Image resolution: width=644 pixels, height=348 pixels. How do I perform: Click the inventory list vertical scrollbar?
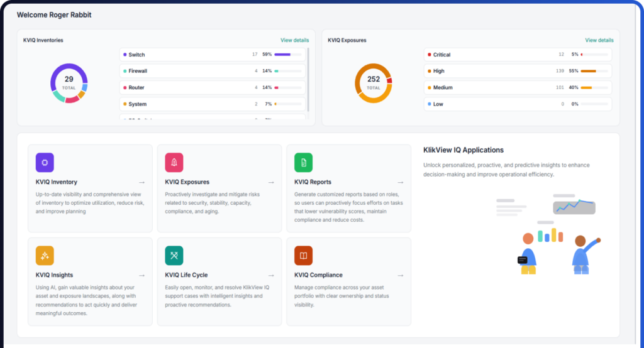pos(308,79)
